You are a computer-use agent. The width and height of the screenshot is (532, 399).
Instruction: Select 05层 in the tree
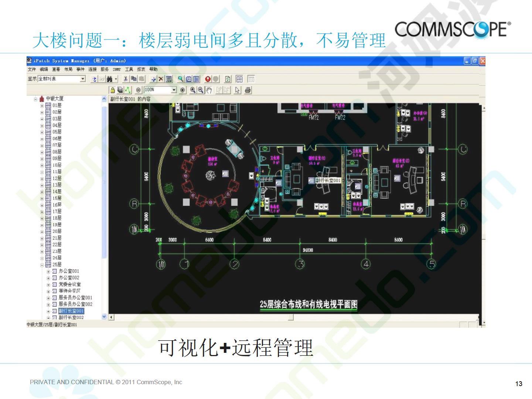click(x=57, y=132)
